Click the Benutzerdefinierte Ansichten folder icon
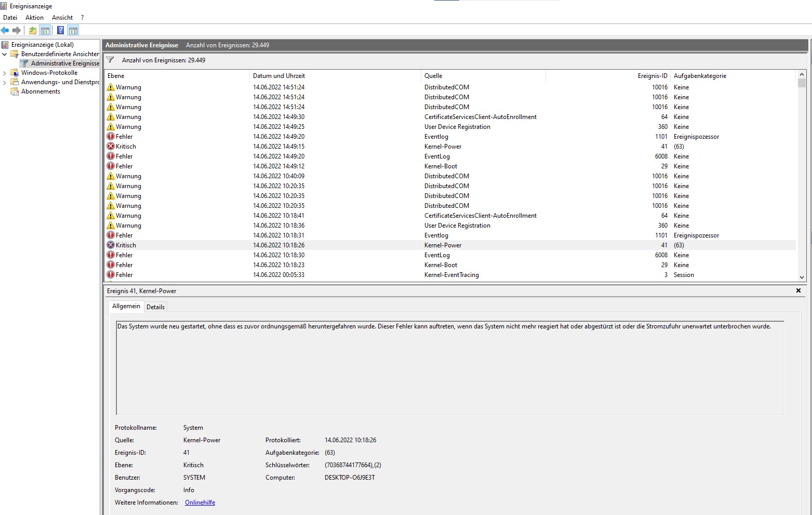 (15, 54)
